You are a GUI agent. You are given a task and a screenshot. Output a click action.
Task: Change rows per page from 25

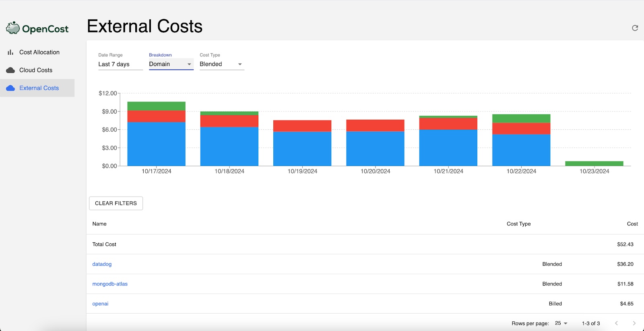click(x=561, y=323)
